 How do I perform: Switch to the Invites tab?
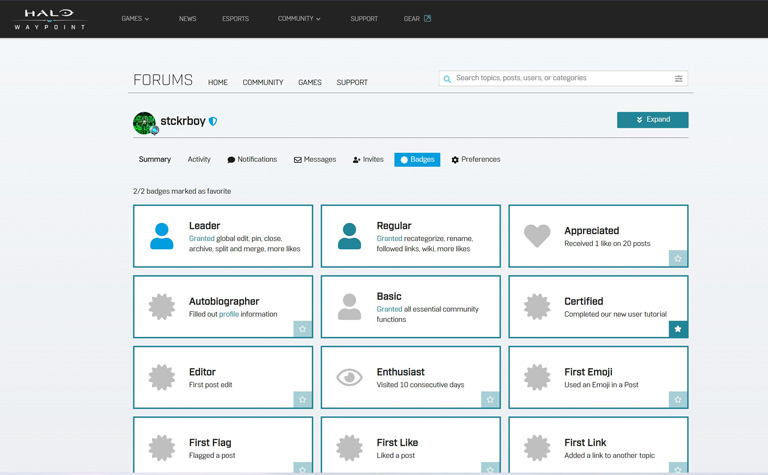click(368, 159)
